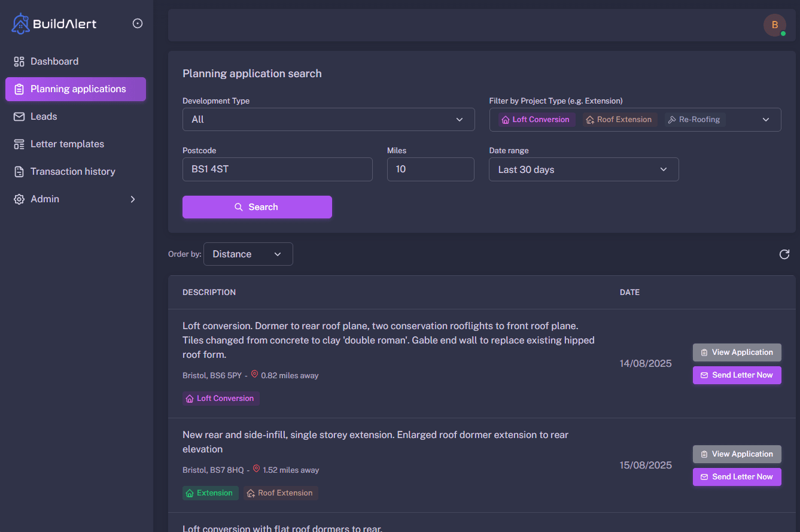Click the Roof Extension filter chip

[619, 120]
